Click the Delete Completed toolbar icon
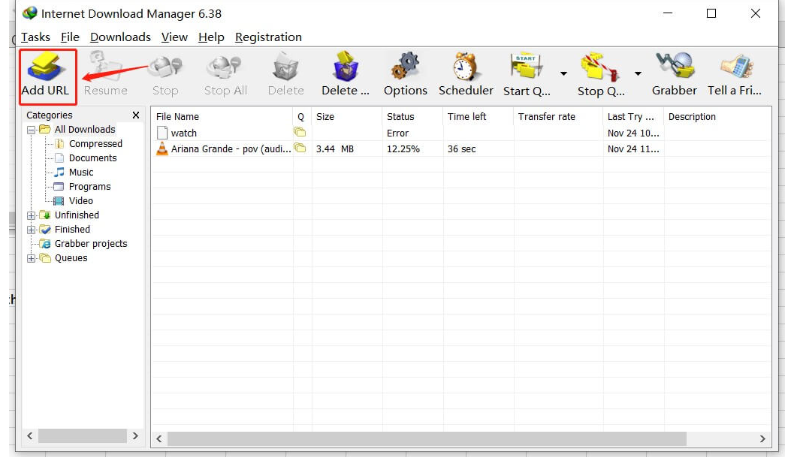800x457 pixels. click(x=346, y=67)
